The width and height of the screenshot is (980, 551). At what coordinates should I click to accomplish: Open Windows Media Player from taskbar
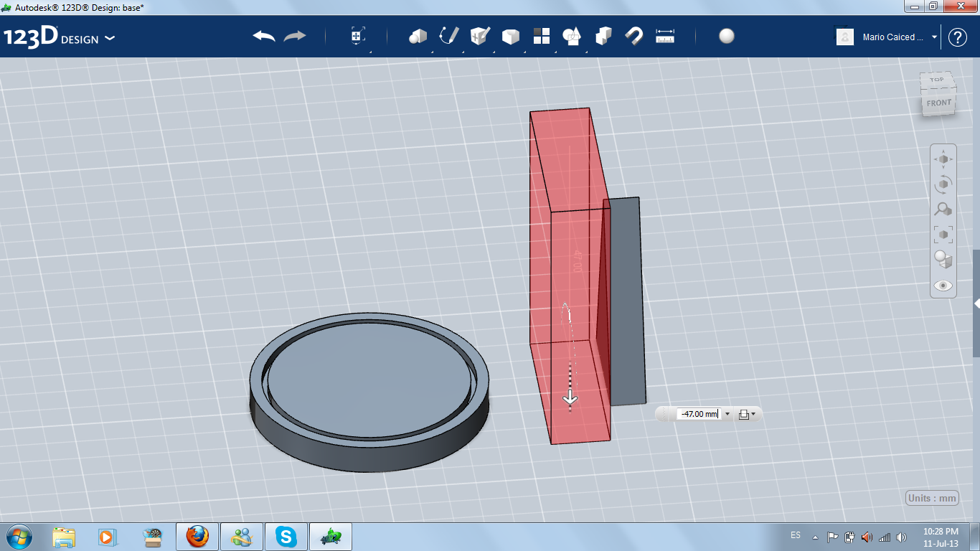pyautogui.click(x=107, y=537)
